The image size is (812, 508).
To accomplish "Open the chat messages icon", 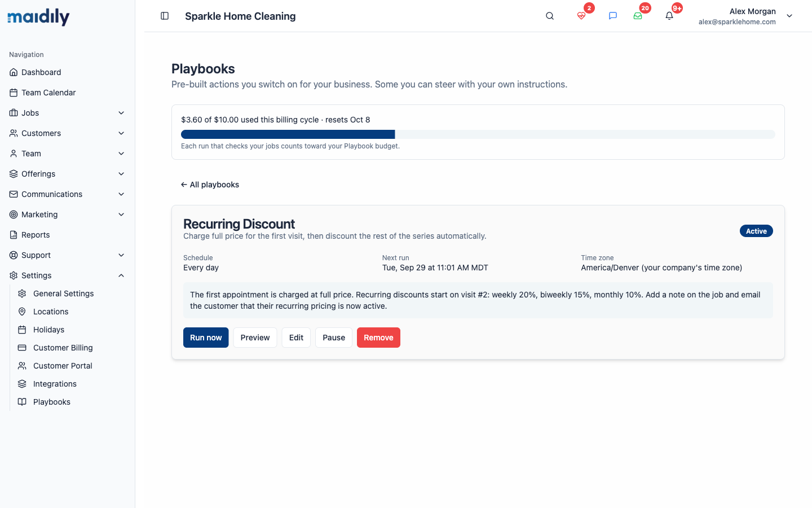I will coord(613,16).
